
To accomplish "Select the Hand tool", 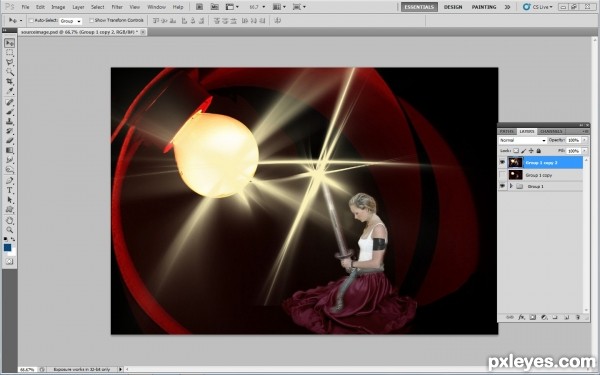I will 9,220.
